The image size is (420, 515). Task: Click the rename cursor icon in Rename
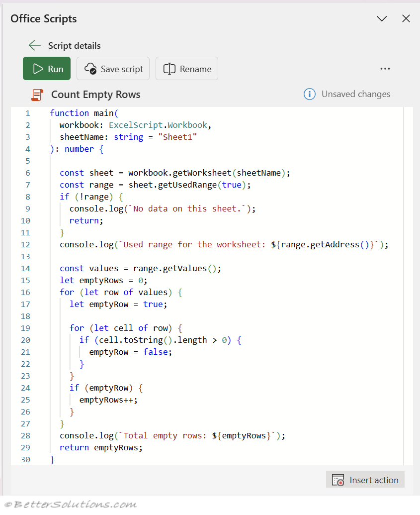pos(169,69)
